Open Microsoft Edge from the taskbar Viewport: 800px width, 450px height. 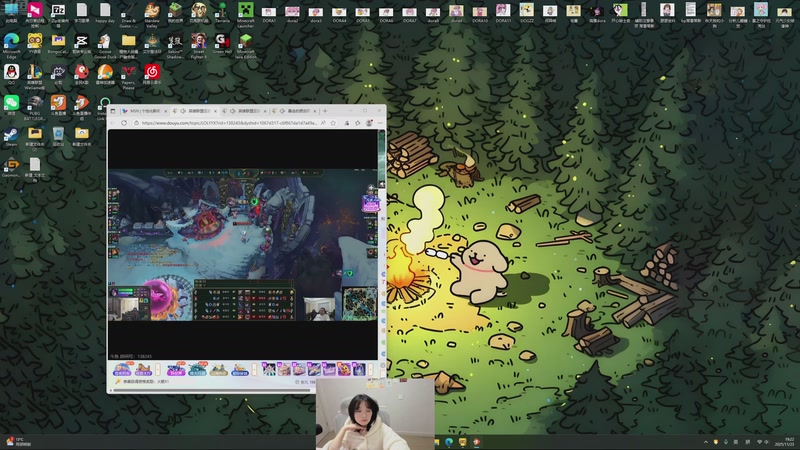click(449, 442)
